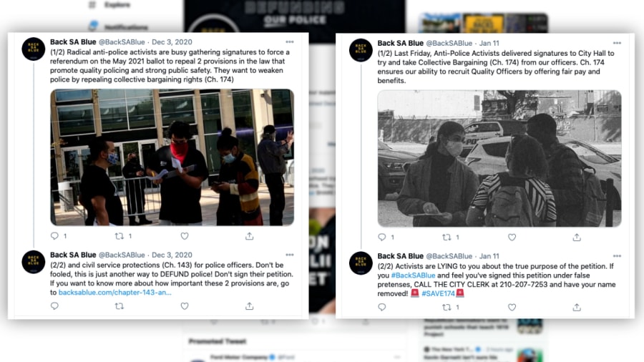This screenshot has width=644, height=362.
Task: Share the Jan 11 (1/2) City Hall tweet
Action: (577, 238)
